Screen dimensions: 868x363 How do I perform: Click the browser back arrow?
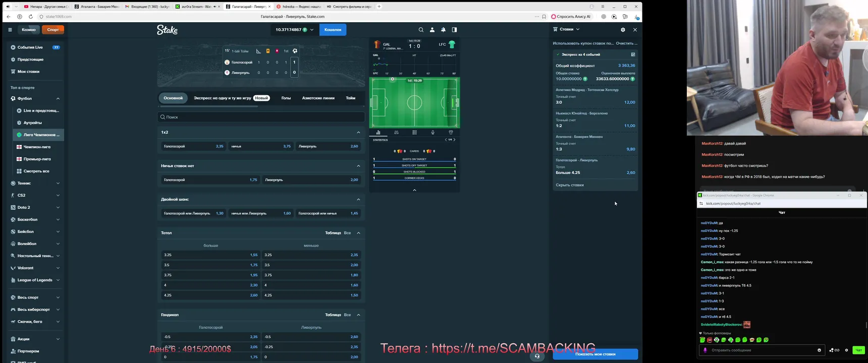[9, 17]
